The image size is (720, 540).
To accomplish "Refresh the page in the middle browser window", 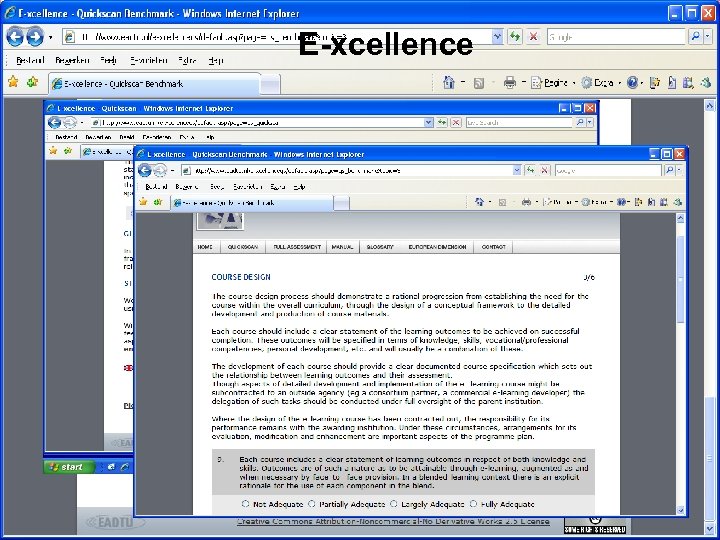I will [442, 123].
